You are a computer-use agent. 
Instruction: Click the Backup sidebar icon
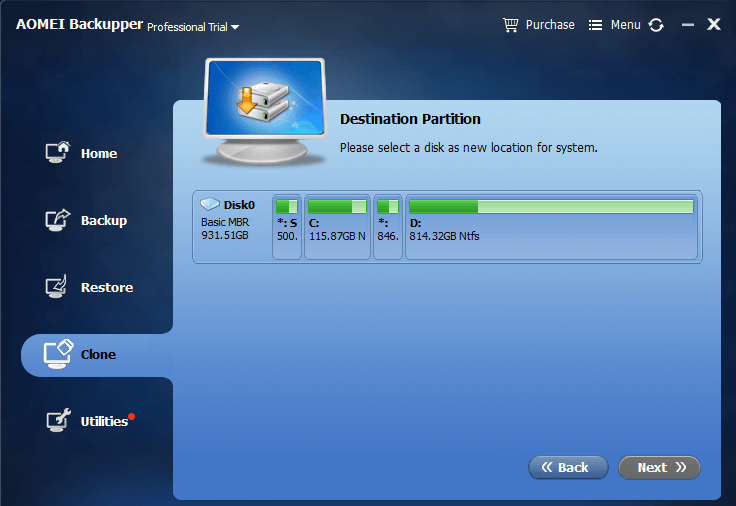pos(58,220)
